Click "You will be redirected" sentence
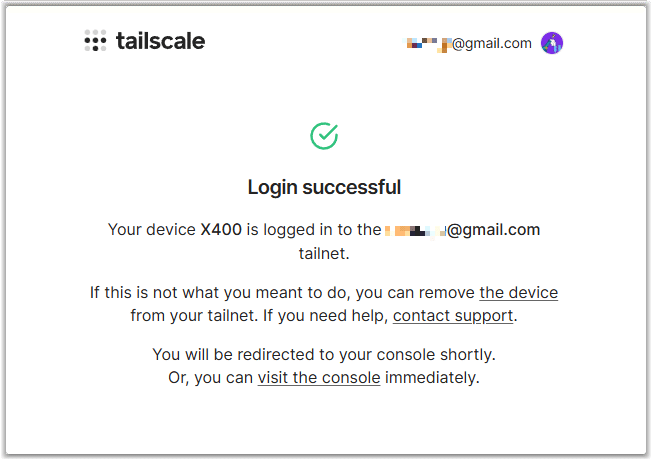 pyautogui.click(x=324, y=355)
